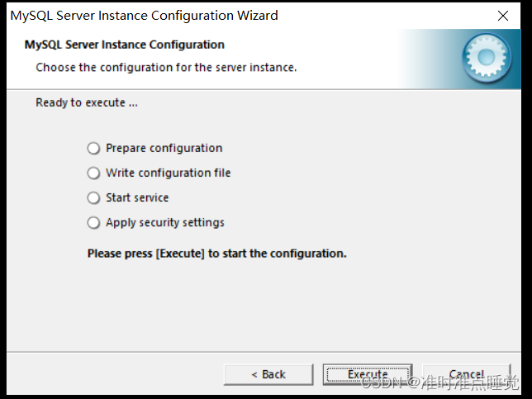This screenshot has height=399, width=532.
Task: Click the Start service label text
Action: [x=137, y=198]
